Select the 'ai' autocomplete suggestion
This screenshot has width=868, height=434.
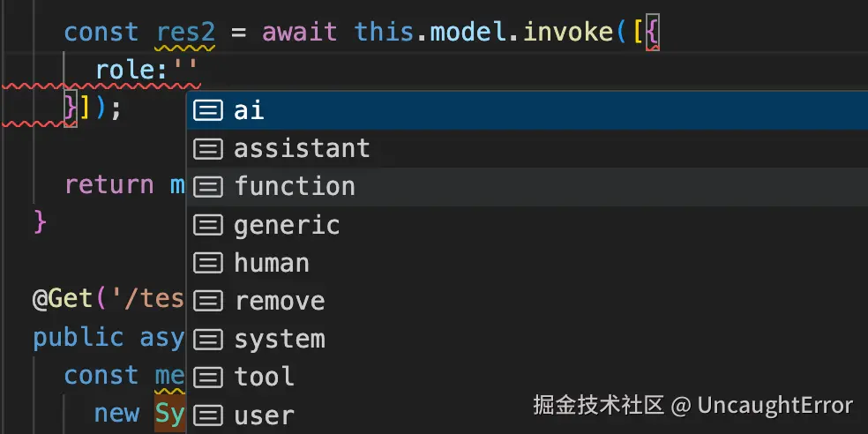(x=527, y=111)
